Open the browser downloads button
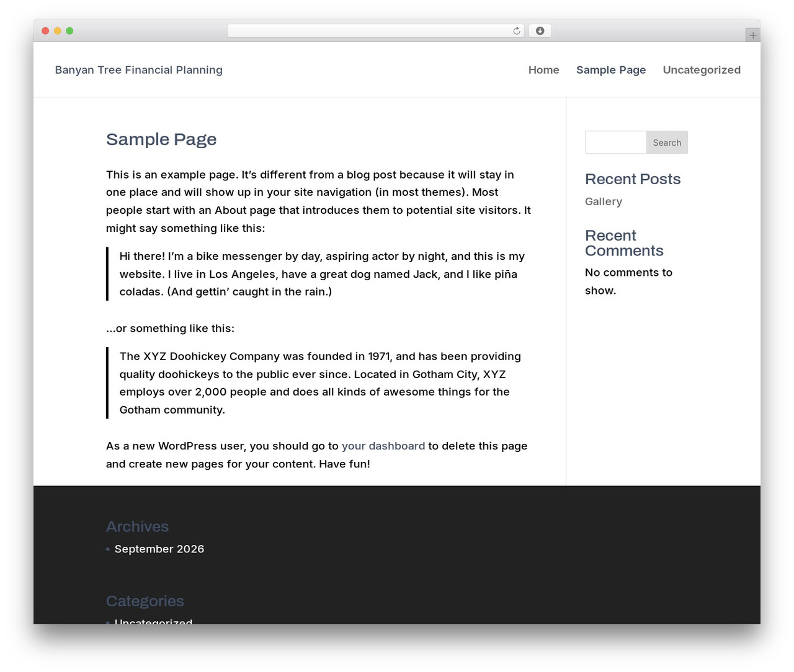794x672 pixels. 540,31
